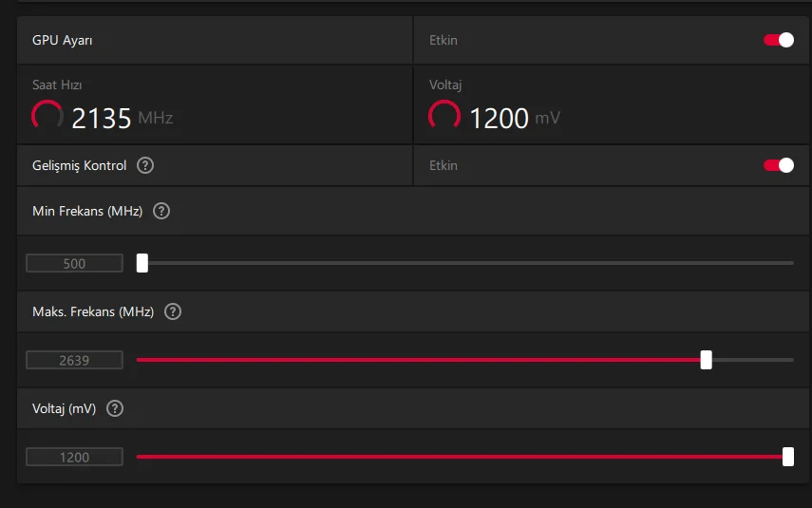The image size is (812, 508).
Task: Disable the GPU Ayarı Etkin toggle
Action: coord(779,40)
